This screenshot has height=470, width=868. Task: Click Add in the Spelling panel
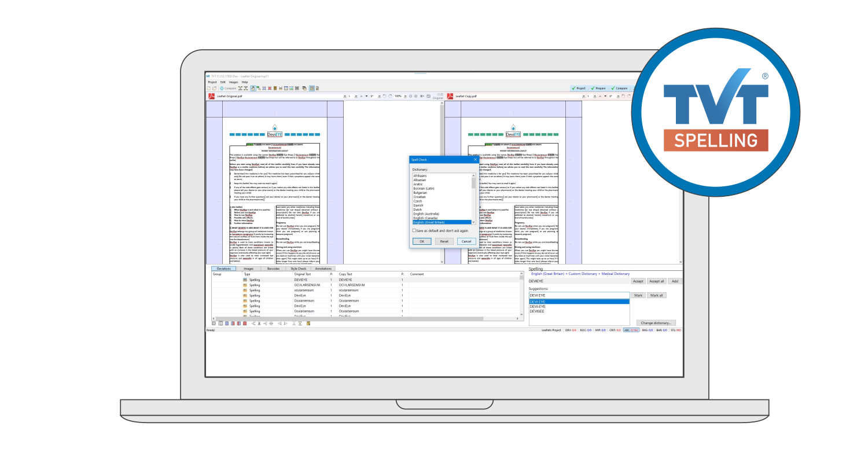coord(675,281)
